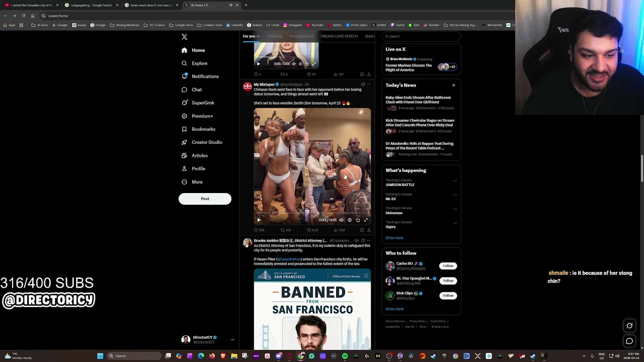Image resolution: width=644 pixels, height=362 pixels.
Task: Open more options on Brooke Jenkins post
Action: pos(369,240)
